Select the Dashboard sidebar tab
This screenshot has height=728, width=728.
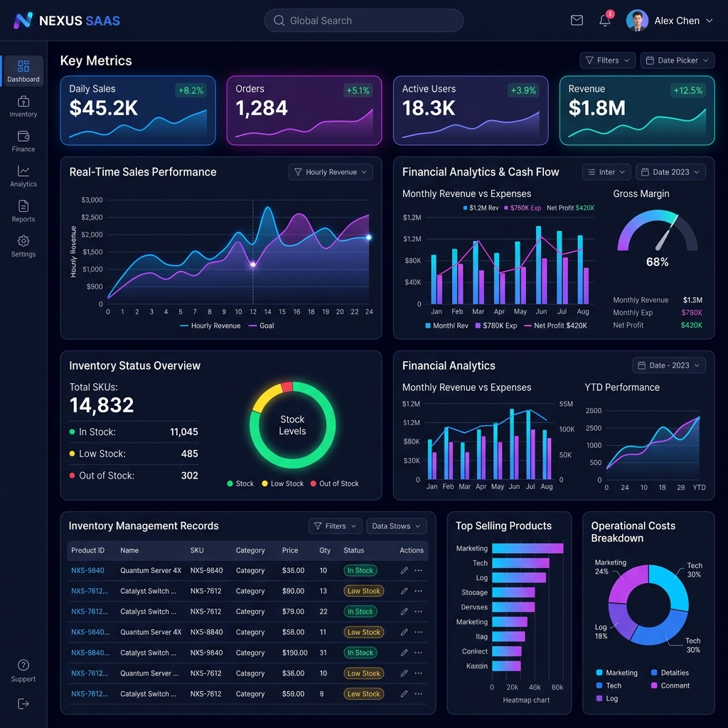coord(23,71)
